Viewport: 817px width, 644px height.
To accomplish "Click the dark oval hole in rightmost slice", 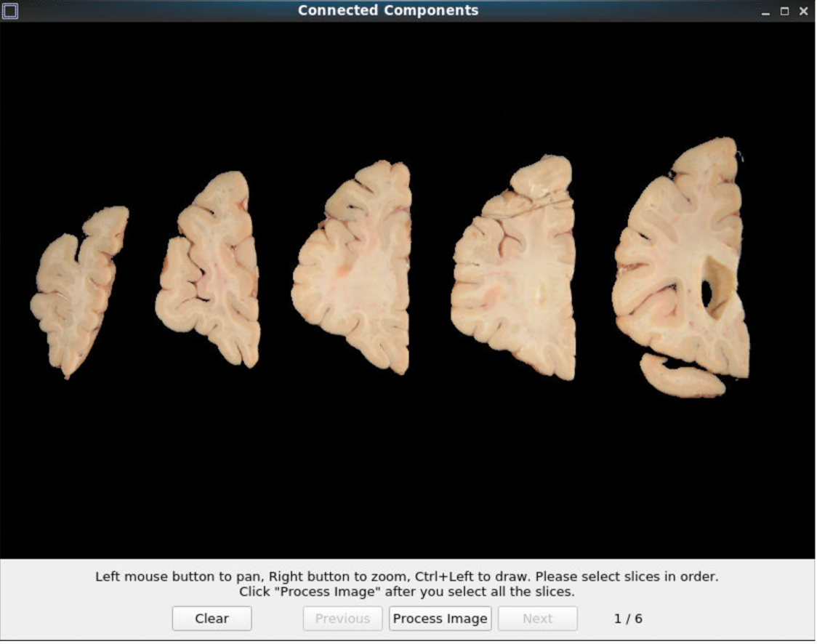I will pyautogui.click(x=707, y=292).
